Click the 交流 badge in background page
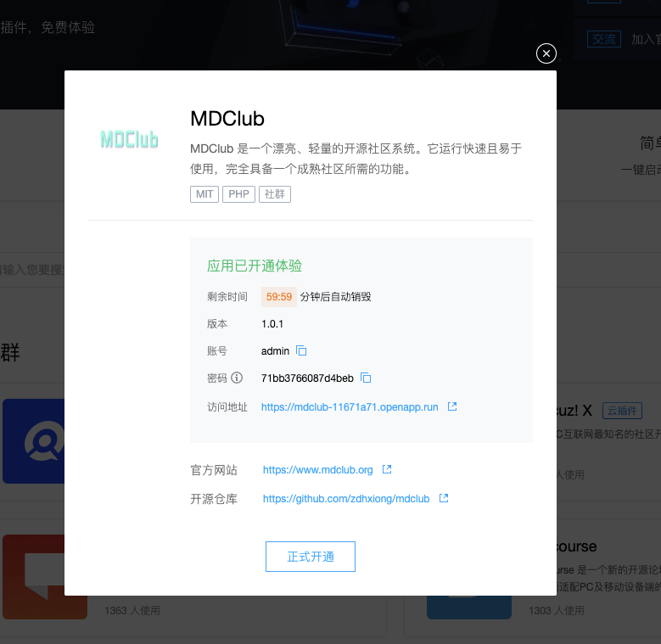The width and height of the screenshot is (661, 644). pos(603,39)
